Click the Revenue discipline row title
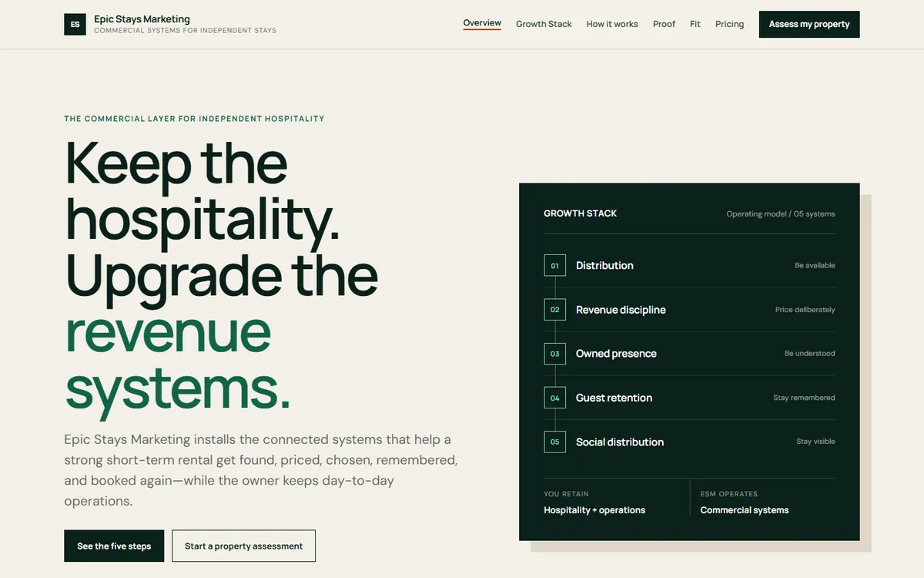The image size is (924, 578). point(621,310)
